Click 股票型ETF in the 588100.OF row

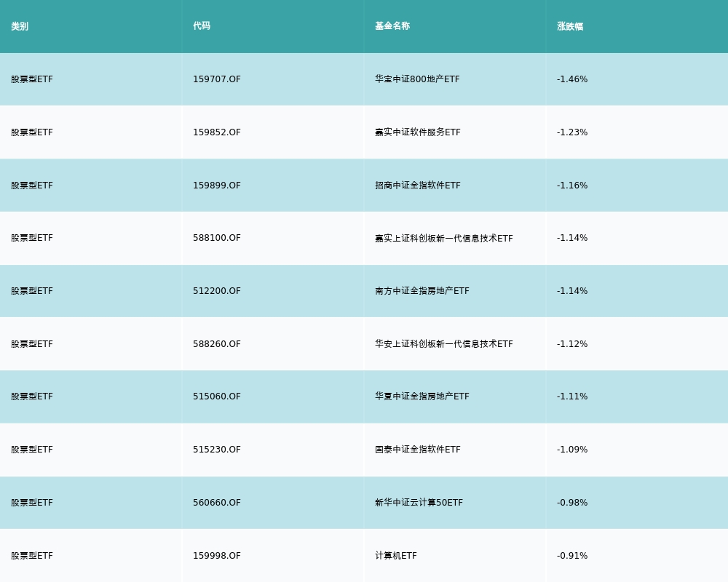tap(32, 238)
